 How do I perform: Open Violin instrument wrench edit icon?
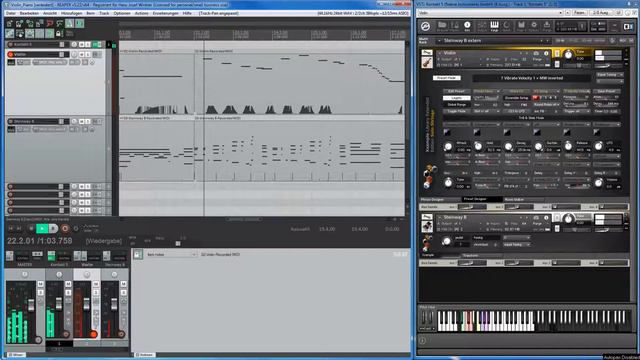427,53
